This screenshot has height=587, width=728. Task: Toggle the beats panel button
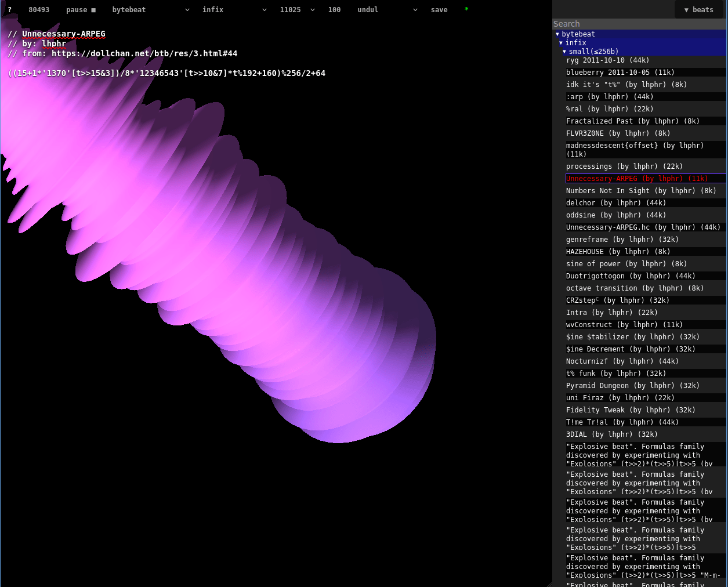tap(698, 10)
